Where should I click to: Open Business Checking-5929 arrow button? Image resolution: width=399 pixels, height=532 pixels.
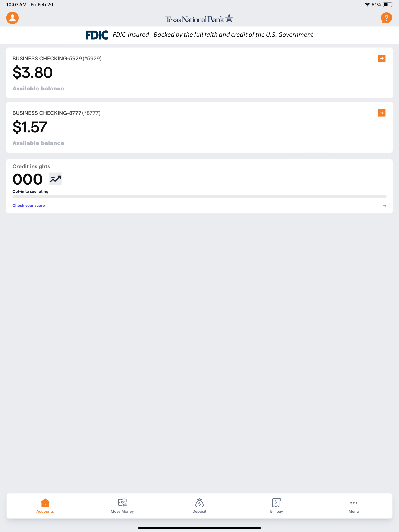[x=382, y=58]
